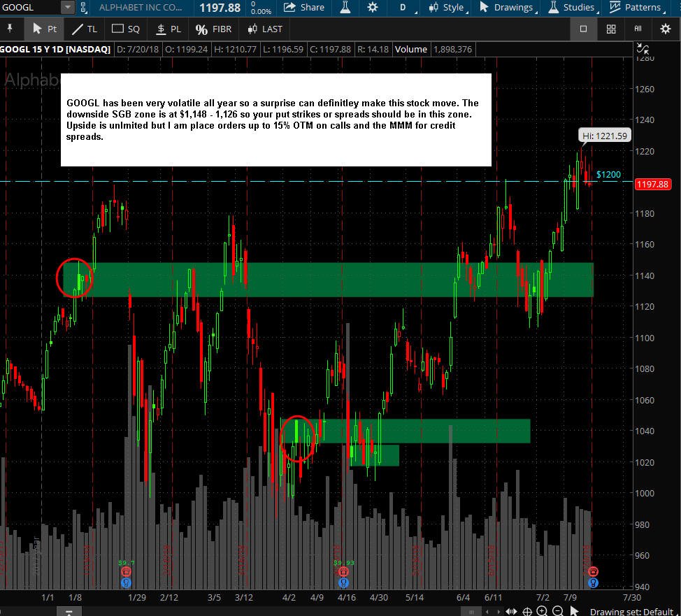Click the red earnings phone icon near 4/16
Image resolution: width=681 pixels, height=616 pixels.
coord(343,572)
